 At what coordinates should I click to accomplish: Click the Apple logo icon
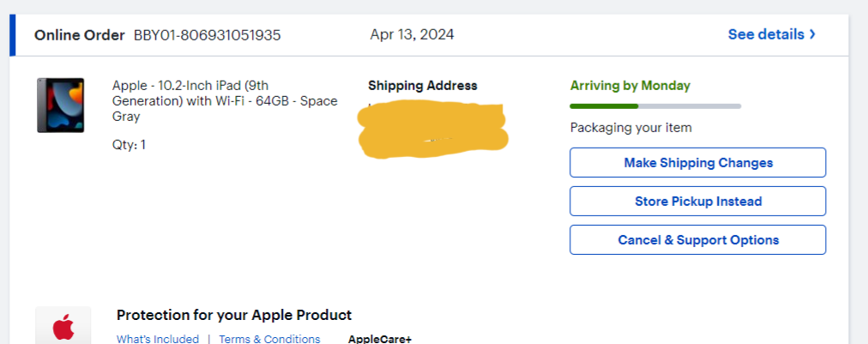click(x=63, y=329)
